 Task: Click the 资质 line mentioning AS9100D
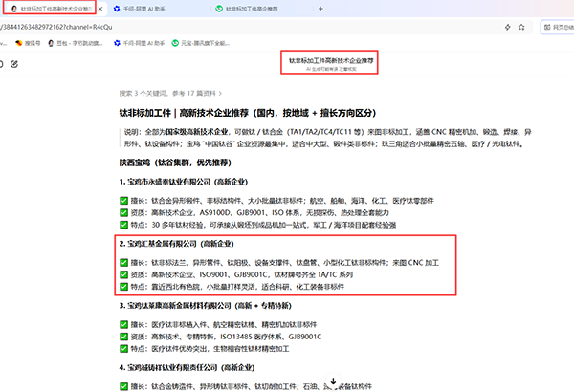pyautogui.click(x=254, y=212)
